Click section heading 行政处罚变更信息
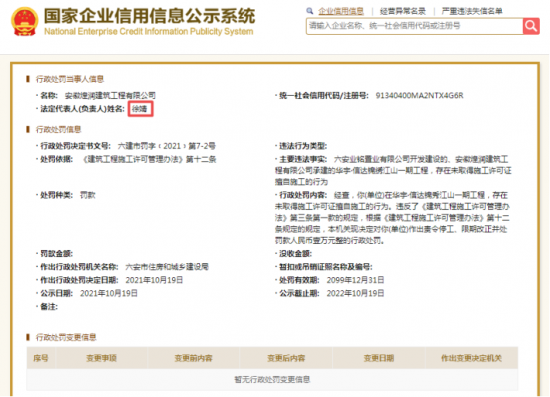Screen dimensions: 550x397 coord(66,337)
